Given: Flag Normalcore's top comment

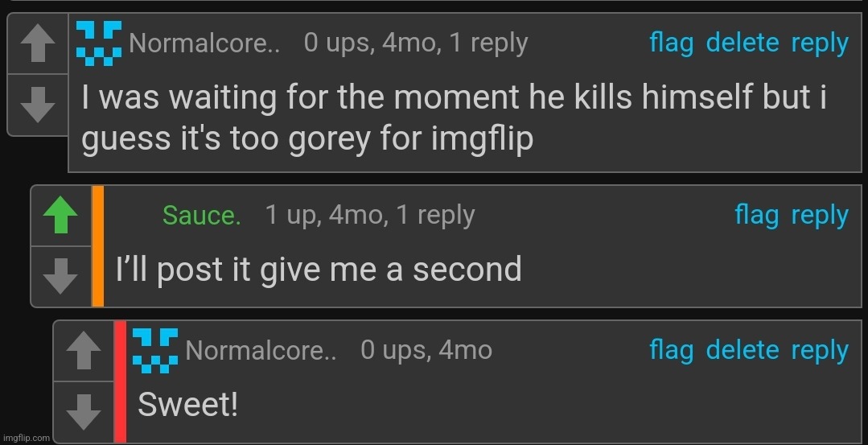Looking at the screenshot, I should [x=671, y=43].
